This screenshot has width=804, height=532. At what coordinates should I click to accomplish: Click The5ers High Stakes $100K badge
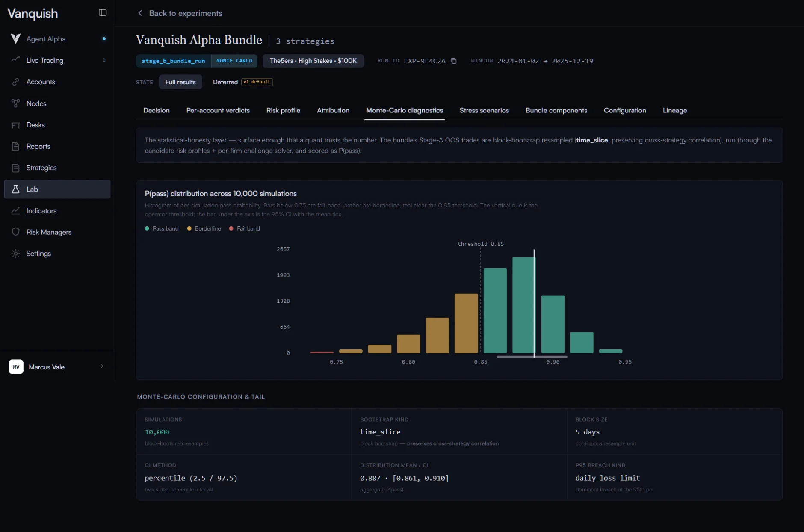(313, 61)
